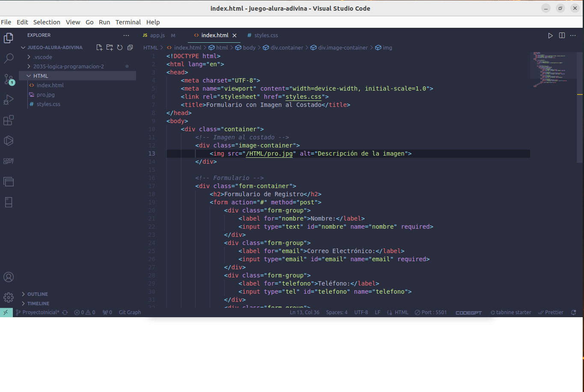584x392 pixels.
Task: Click ports forwarded indicator showing 0
Action: (x=107, y=312)
